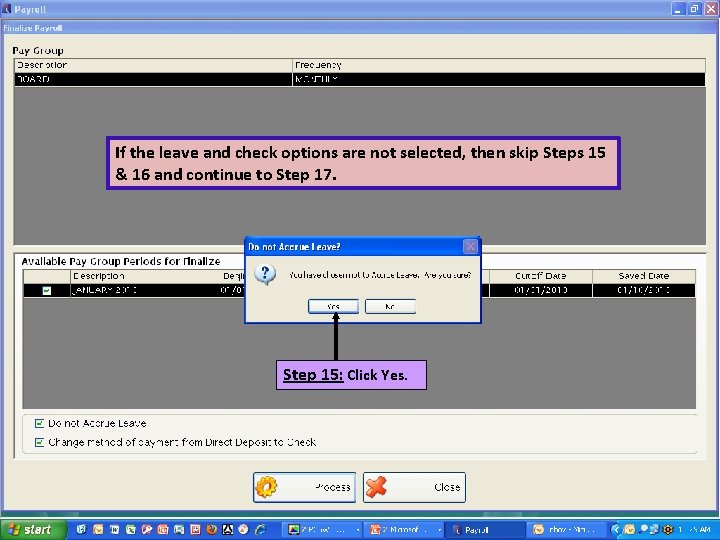Click the MONTHLY frequency cell
This screenshot has height=540, width=720.
(499, 79)
